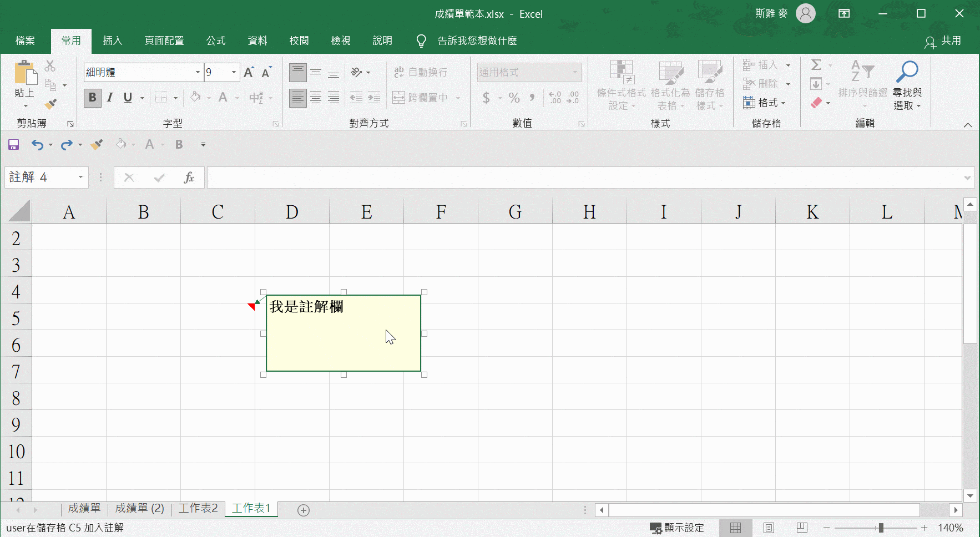Toggle underline formatting
Screen dimensions: 980x537
[x=127, y=98]
